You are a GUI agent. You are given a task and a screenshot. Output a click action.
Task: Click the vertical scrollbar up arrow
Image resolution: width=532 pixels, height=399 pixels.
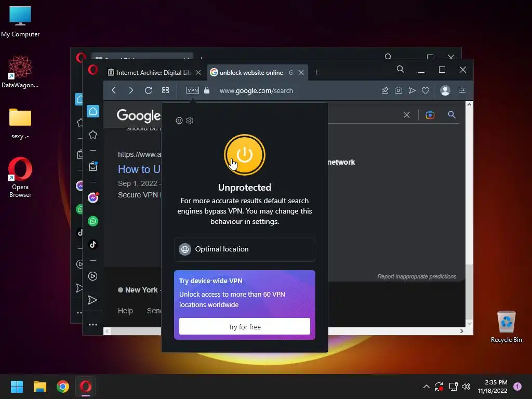coord(469,104)
